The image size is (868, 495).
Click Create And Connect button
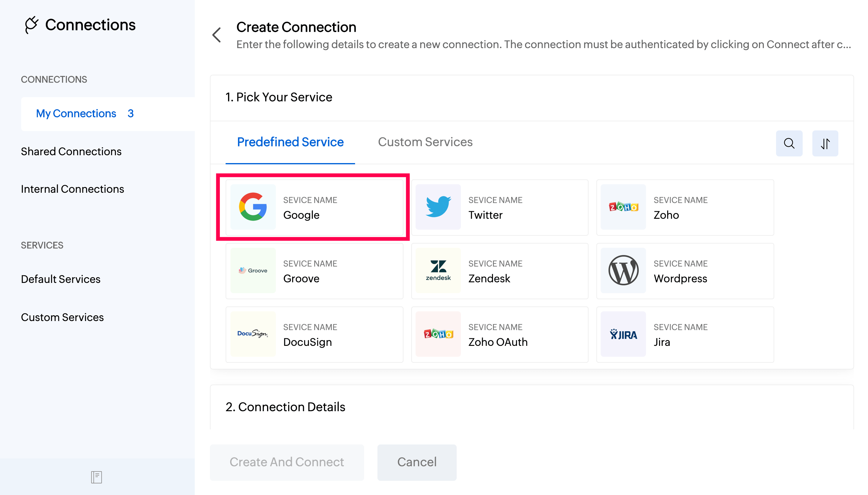pos(287,462)
